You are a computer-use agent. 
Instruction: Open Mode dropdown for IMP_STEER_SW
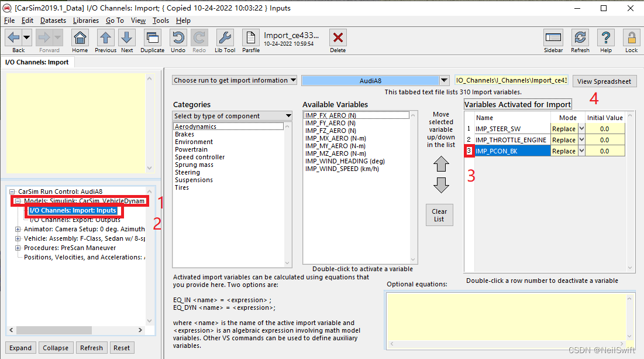581,129
